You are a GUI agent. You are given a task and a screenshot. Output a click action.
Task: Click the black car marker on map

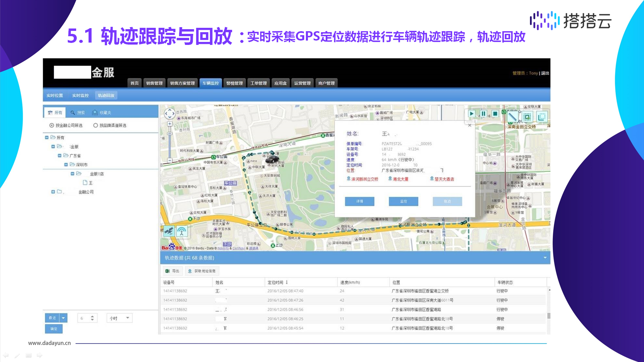(x=273, y=159)
